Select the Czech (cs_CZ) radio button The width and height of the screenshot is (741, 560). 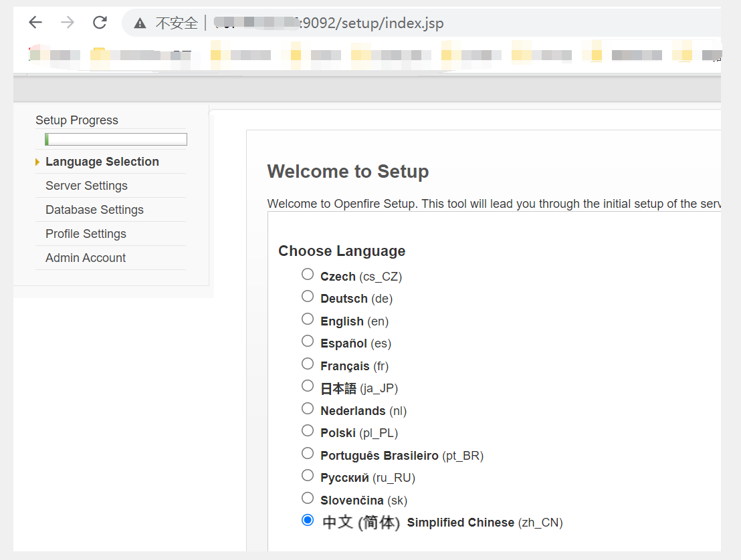(308, 275)
